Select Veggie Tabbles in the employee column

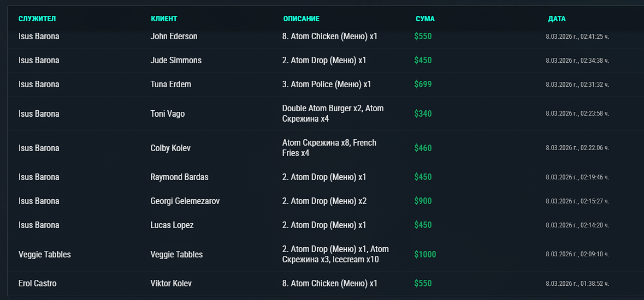click(45, 254)
